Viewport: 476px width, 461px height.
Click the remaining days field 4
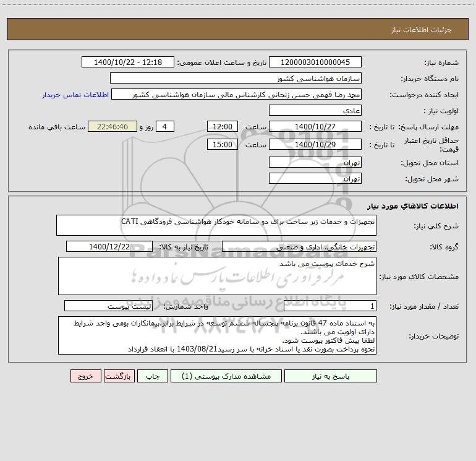[165, 126]
